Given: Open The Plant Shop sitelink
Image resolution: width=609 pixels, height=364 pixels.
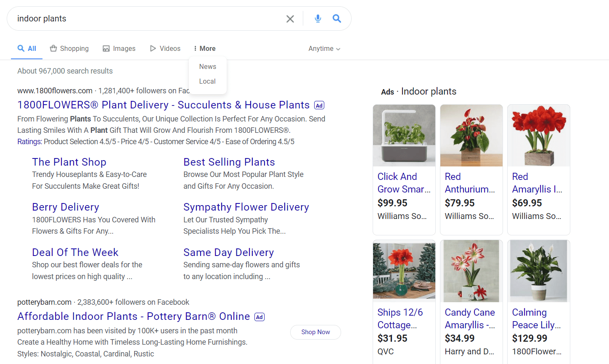Looking at the screenshot, I should [69, 162].
